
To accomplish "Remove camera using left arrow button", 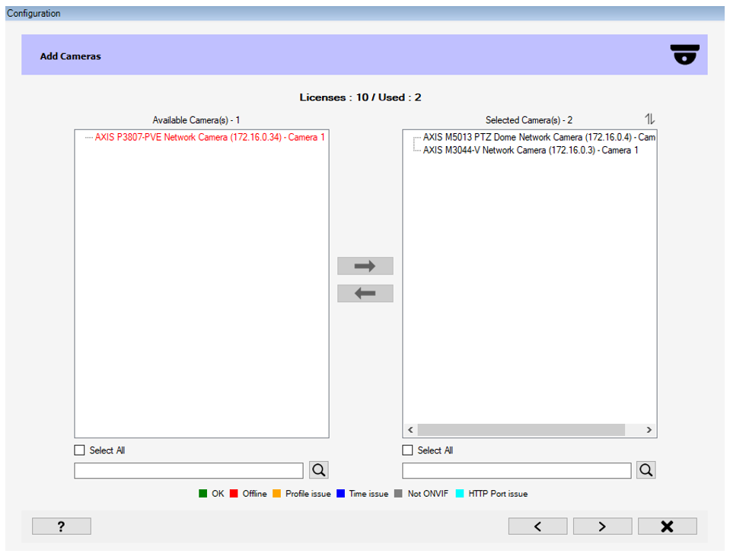I will pyautogui.click(x=365, y=294).
